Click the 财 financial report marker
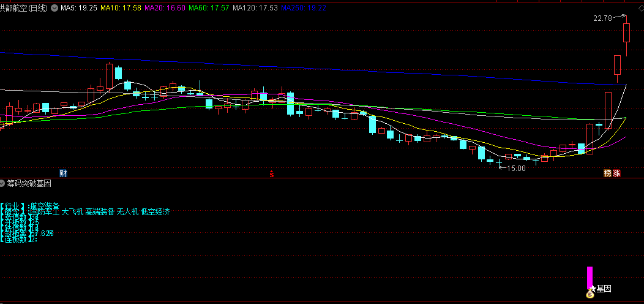The image size is (644, 304). point(63,173)
